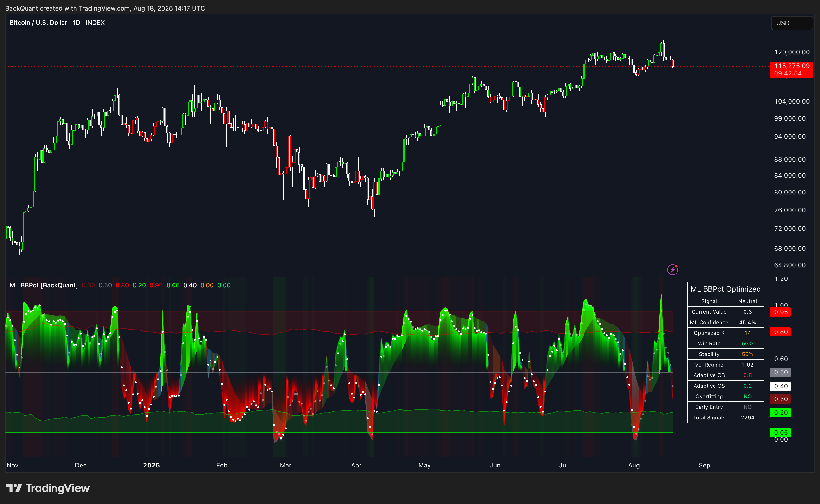
Task: Click the 0.95 red level label
Action: (x=780, y=312)
